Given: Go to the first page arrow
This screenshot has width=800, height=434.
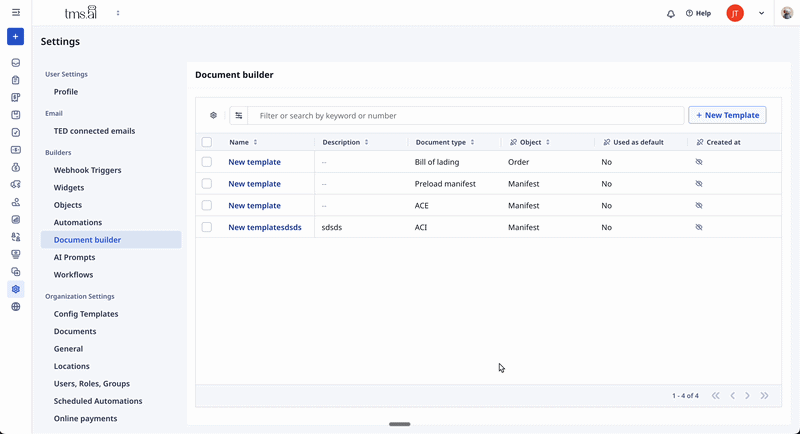Looking at the screenshot, I should click(716, 396).
